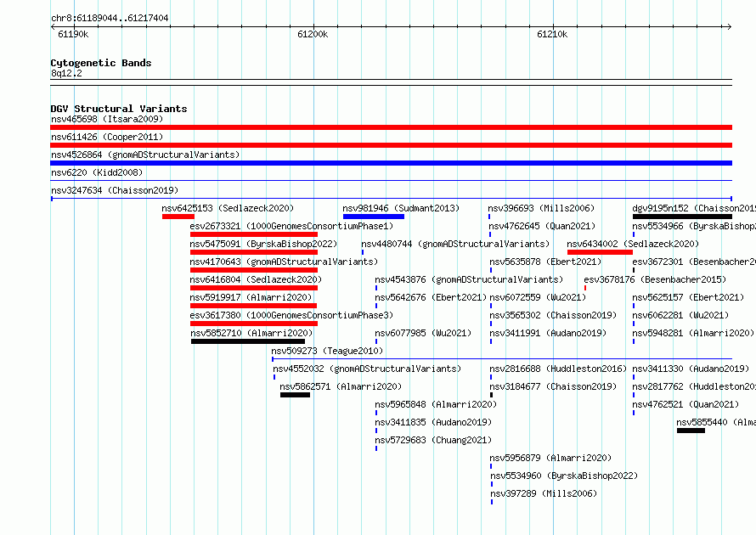The image size is (756, 535).
Task: Open nsv5475091 (ByrskaBishop2022) variant
Action: point(263,244)
